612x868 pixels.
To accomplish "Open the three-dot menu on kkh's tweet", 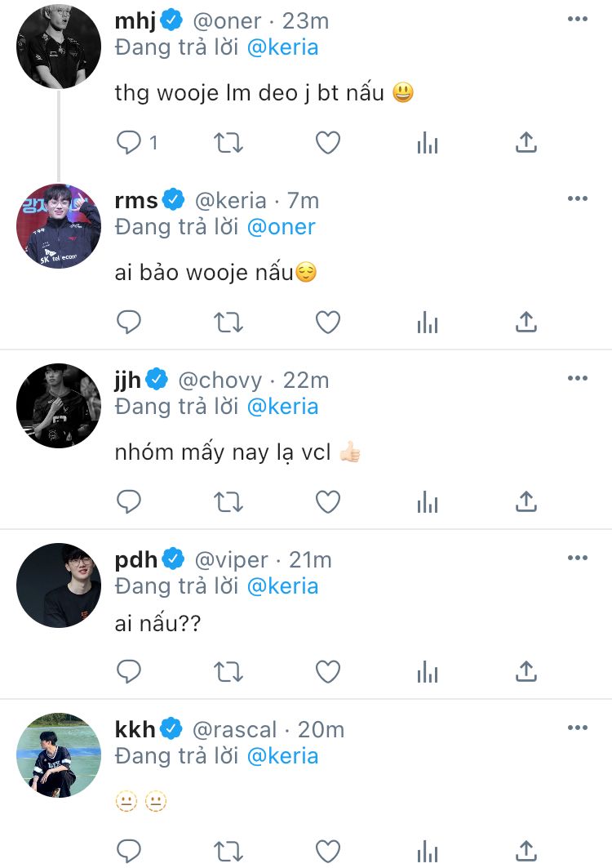I will [x=578, y=728].
